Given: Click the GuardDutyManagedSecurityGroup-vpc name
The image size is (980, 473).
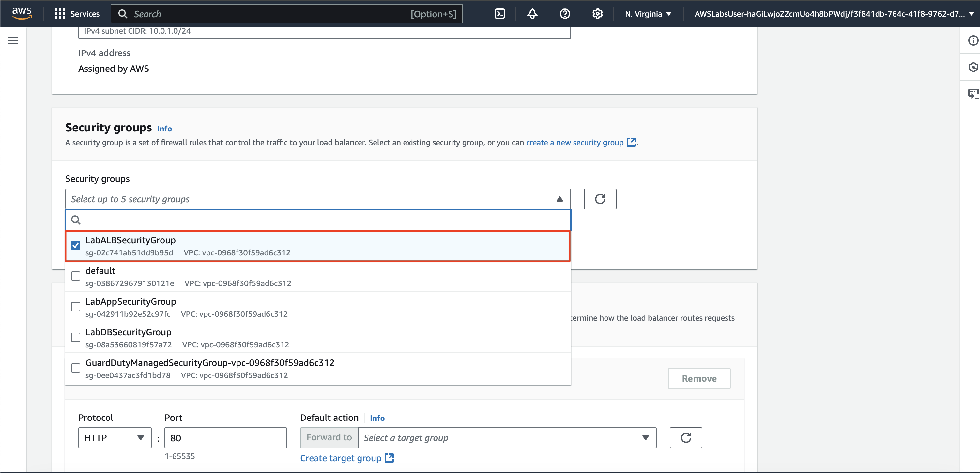Looking at the screenshot, I should [210, 363].
